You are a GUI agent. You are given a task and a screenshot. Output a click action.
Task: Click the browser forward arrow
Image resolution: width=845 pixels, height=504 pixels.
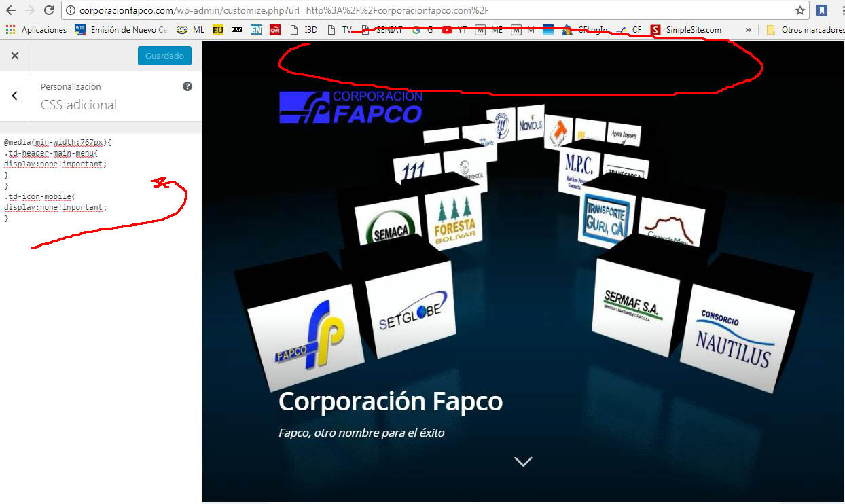[29, 10]
